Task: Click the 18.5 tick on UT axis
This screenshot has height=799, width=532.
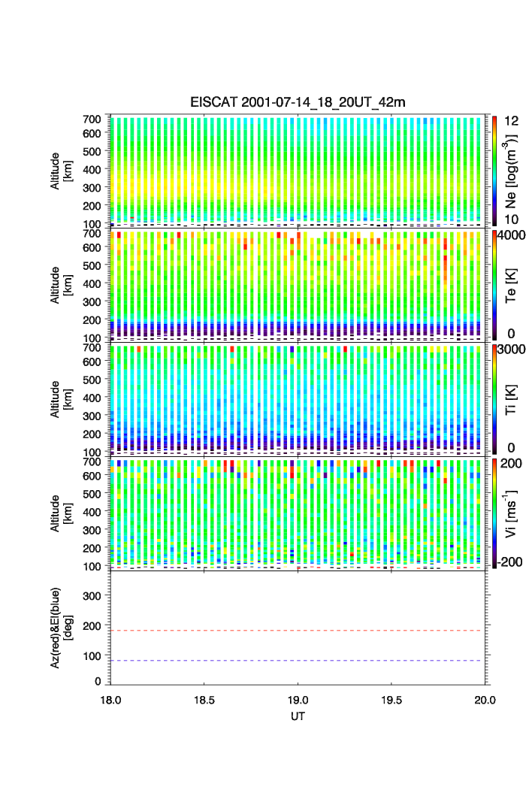Action: (x=204, y=700)
